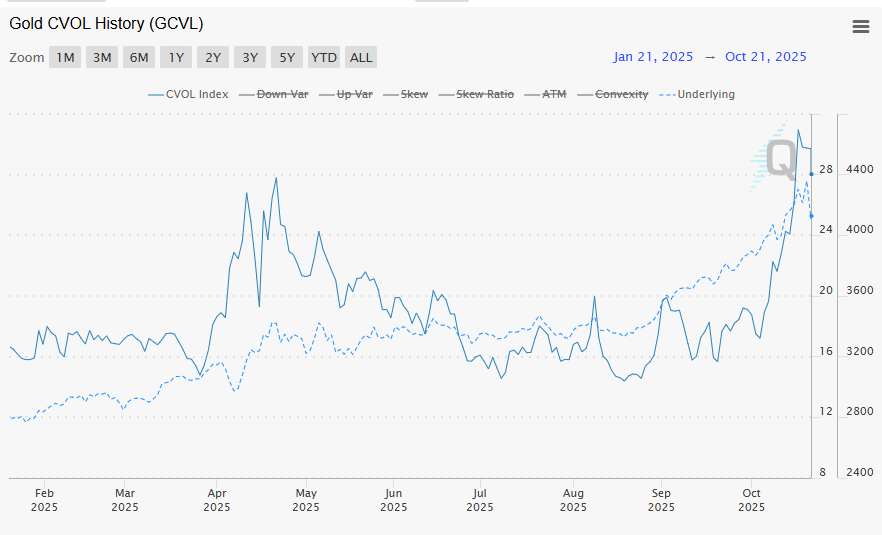
Task: Enable the Down Var legend series
Action: pos(274,95)
